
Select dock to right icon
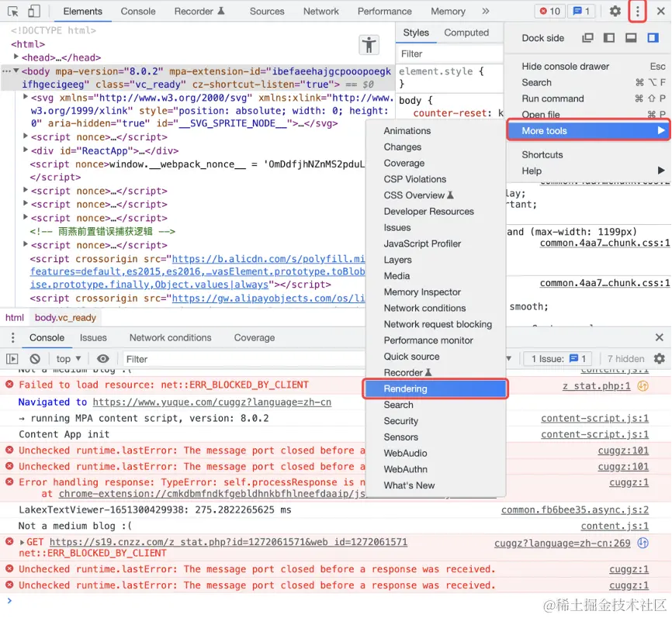pyautogui.click(x=653, y=38)
